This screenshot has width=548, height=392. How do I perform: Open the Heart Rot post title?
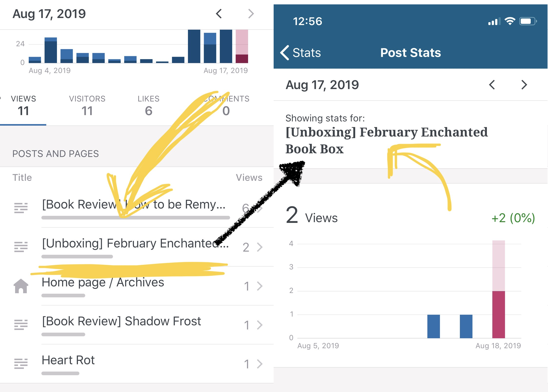[x=68, y=360]
